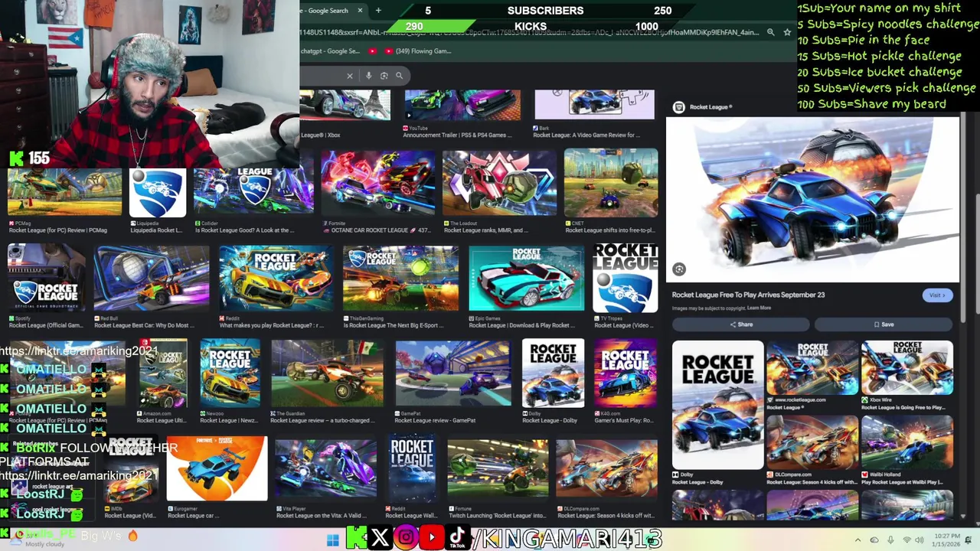
Task: Open related DLCompare Season 4 image in side panel
Action: (812, 442)
